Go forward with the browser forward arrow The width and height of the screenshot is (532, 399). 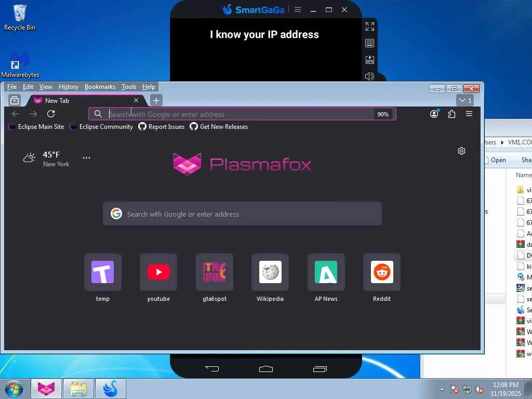click(33, 114)
